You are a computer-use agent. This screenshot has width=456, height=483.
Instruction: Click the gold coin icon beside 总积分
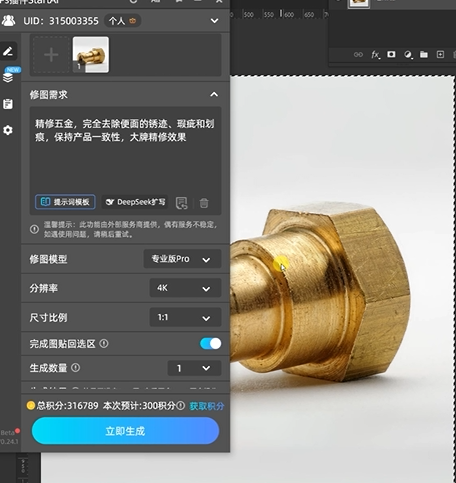pos(31,406)
